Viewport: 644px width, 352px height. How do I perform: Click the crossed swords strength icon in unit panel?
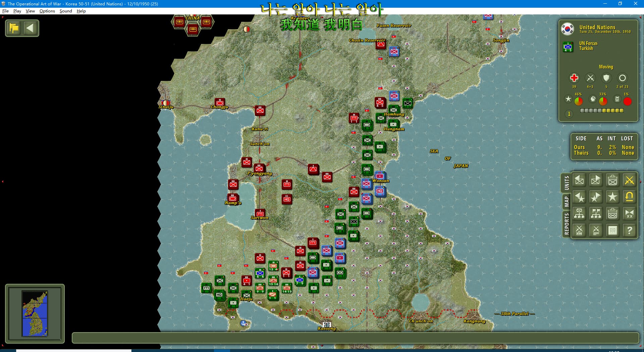click(x=590, y=78)
